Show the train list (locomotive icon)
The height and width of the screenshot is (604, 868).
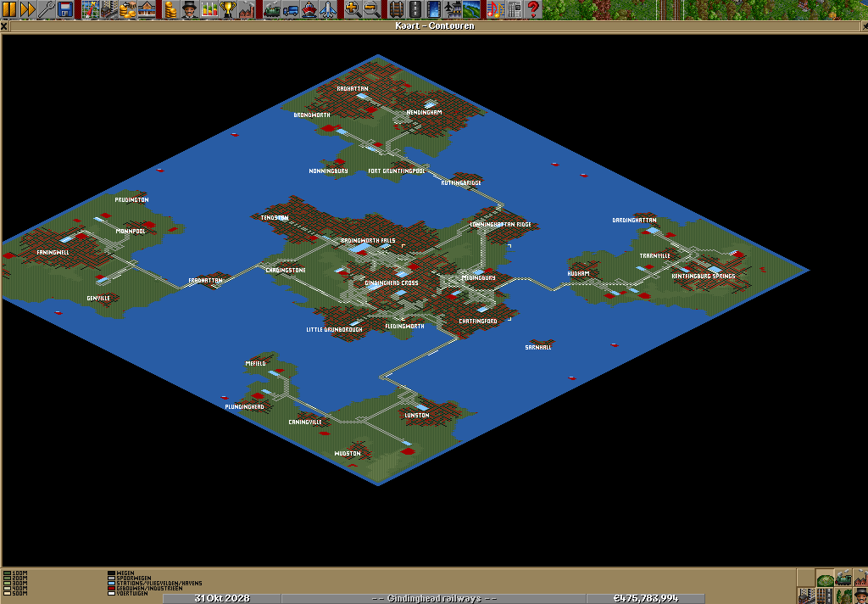coord(271,9)
